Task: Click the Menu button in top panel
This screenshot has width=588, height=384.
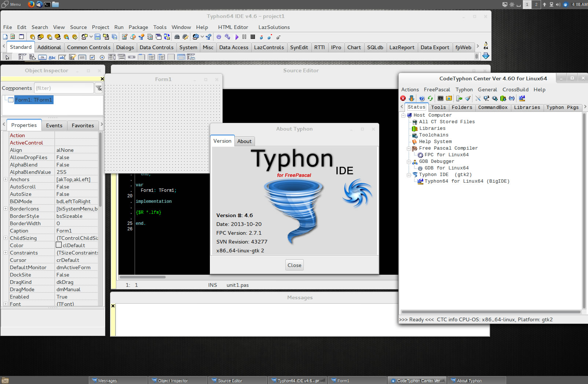Action: point(11,4)
